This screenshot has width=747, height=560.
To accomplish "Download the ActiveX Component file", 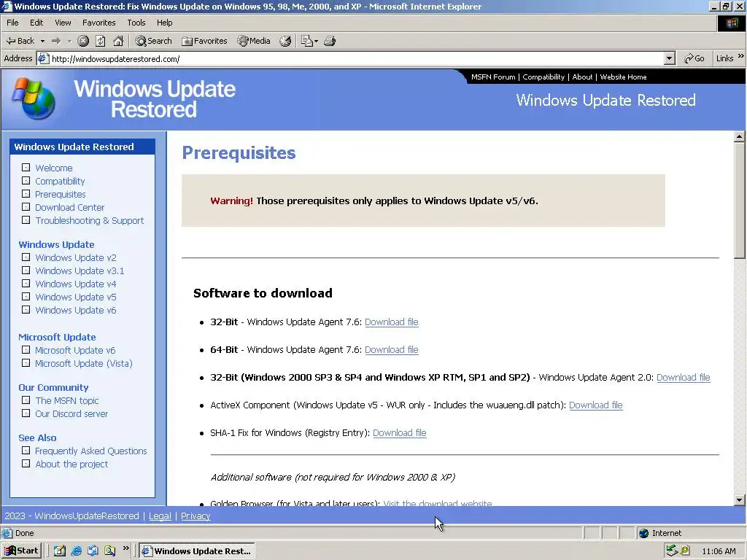I will coord(595,405).
